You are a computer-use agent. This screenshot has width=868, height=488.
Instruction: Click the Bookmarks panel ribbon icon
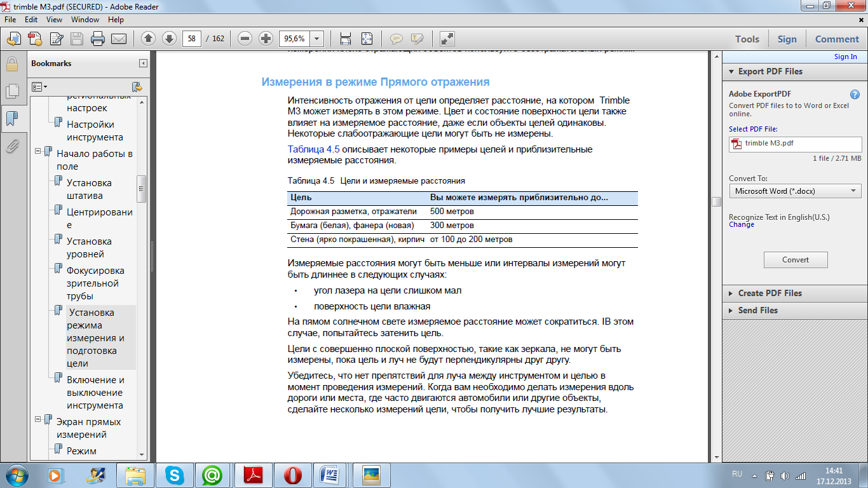(x=11, y=119)
